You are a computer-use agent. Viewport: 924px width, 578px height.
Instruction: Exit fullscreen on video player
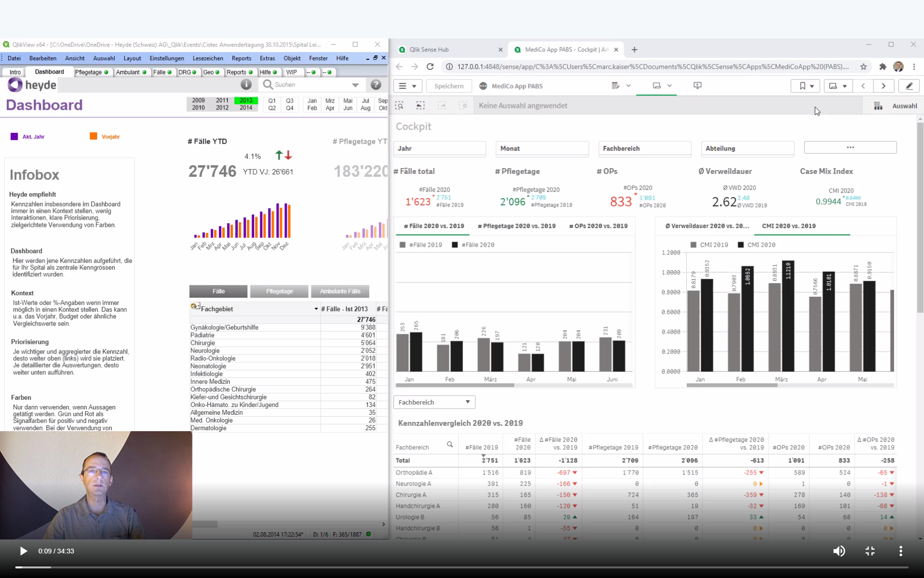click(870, 551)
